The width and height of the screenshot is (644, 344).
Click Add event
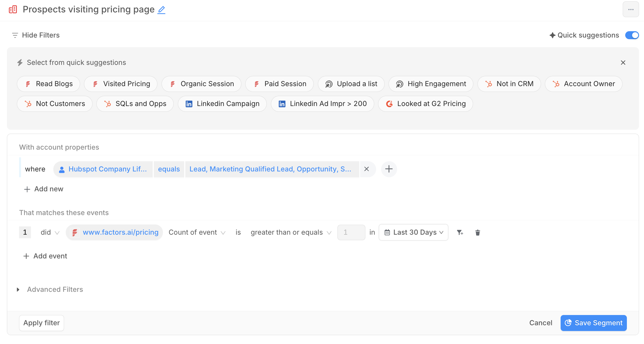point(45,256)
